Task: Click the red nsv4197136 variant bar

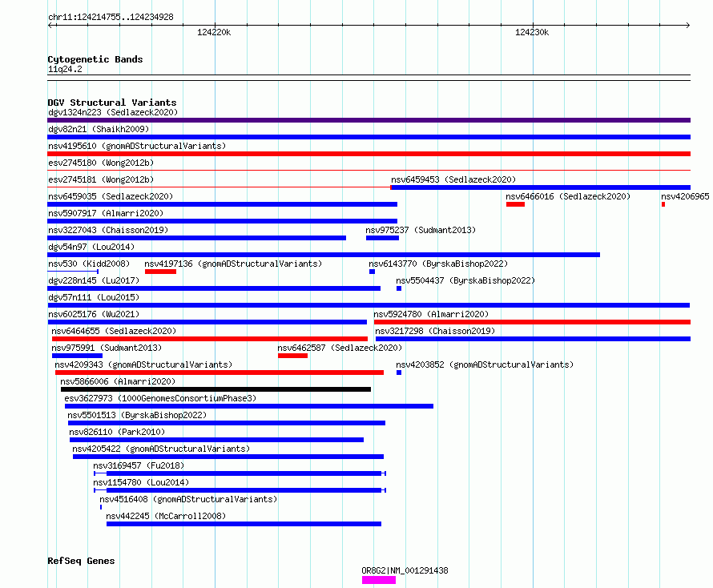Action: [160, 272]
